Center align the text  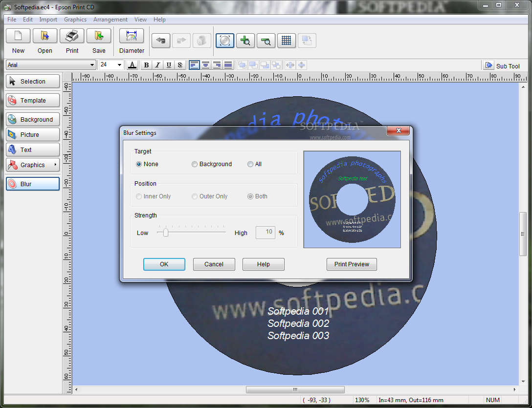click(x=205, y=65)
